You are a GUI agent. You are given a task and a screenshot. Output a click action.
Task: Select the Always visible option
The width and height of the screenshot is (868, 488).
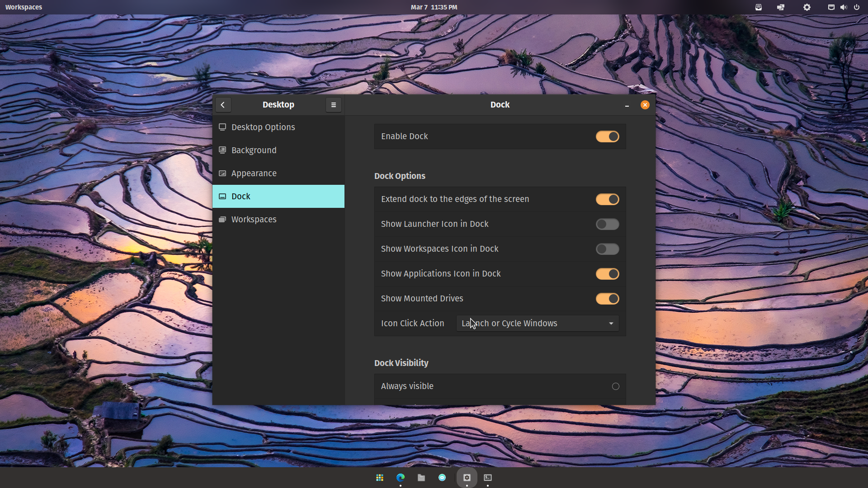point(615,386)
